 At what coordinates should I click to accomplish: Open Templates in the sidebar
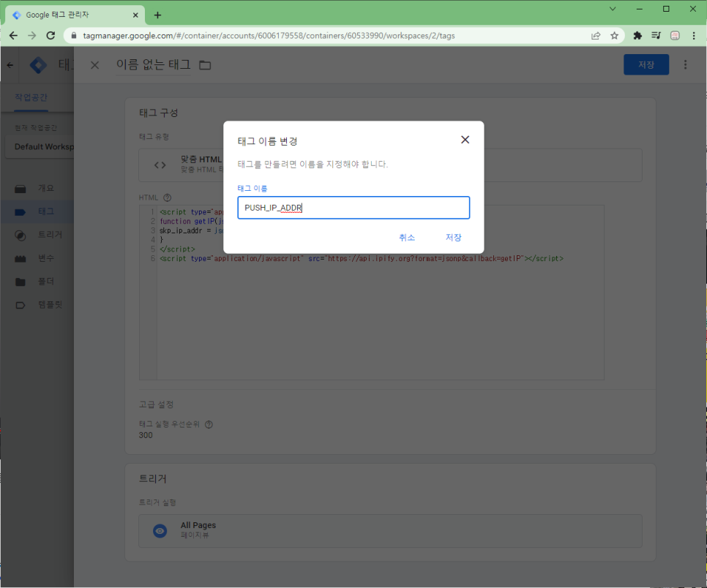click(50, 305)
